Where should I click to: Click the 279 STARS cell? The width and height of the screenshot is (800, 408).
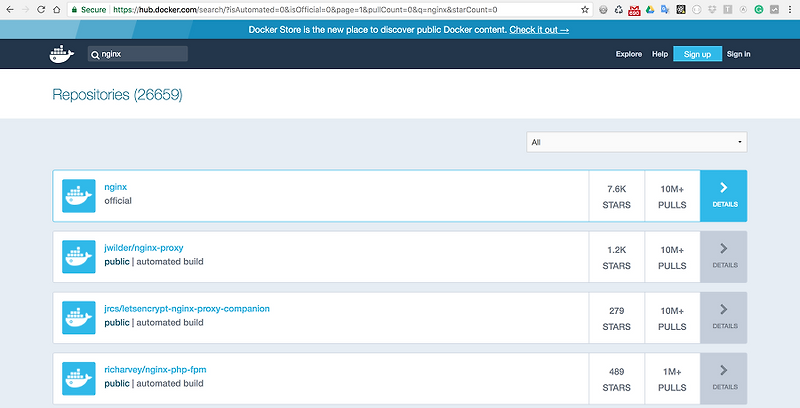pyautogui.click(x=617, y=318)
